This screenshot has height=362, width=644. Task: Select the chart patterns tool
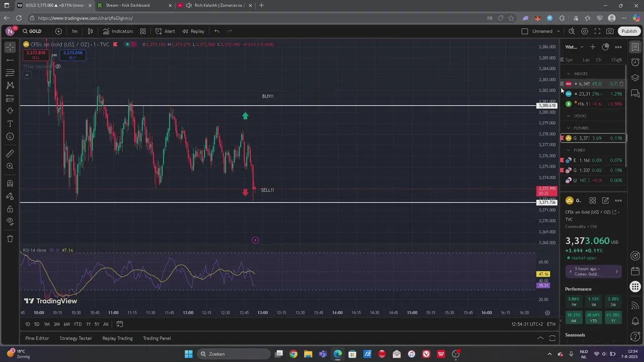point(10,85)
